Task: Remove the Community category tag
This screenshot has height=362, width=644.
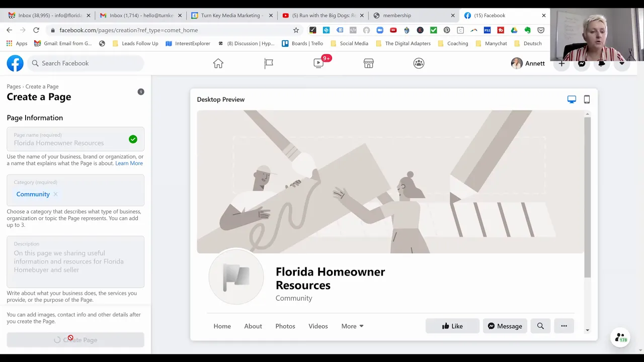Action: pos(55,194)
